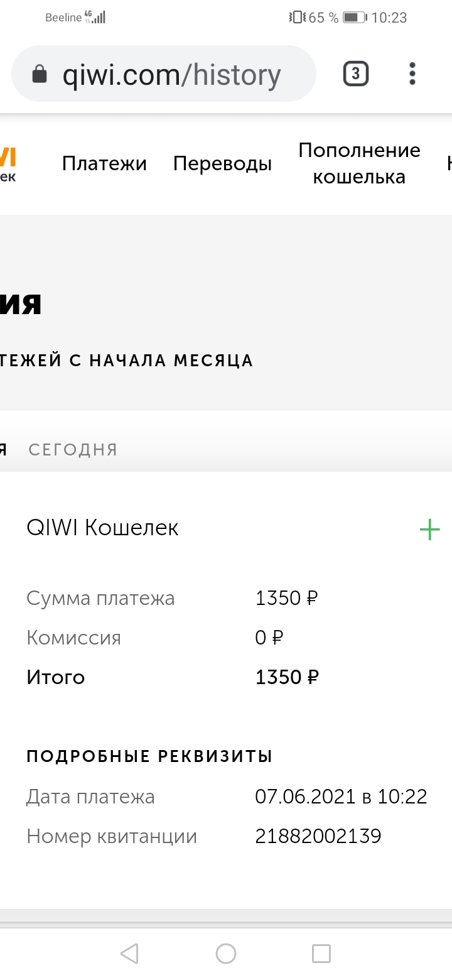Tap the Итого total amount 1350 ₽
452x980 pixels.
287,677
